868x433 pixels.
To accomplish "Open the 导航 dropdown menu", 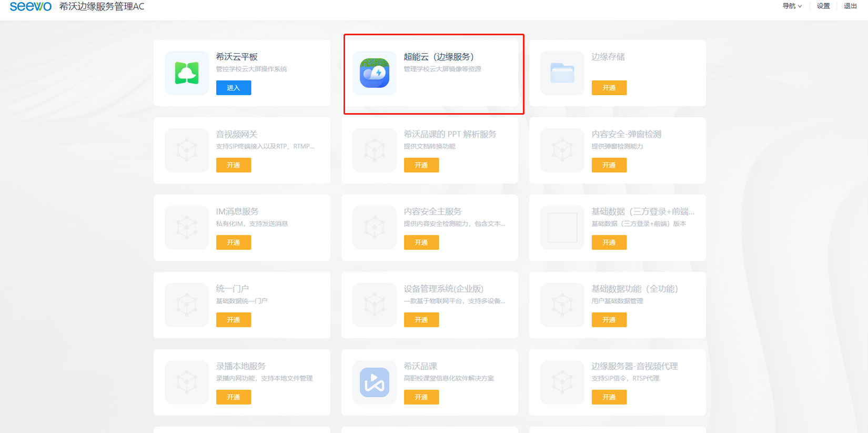I will [792, 6].
